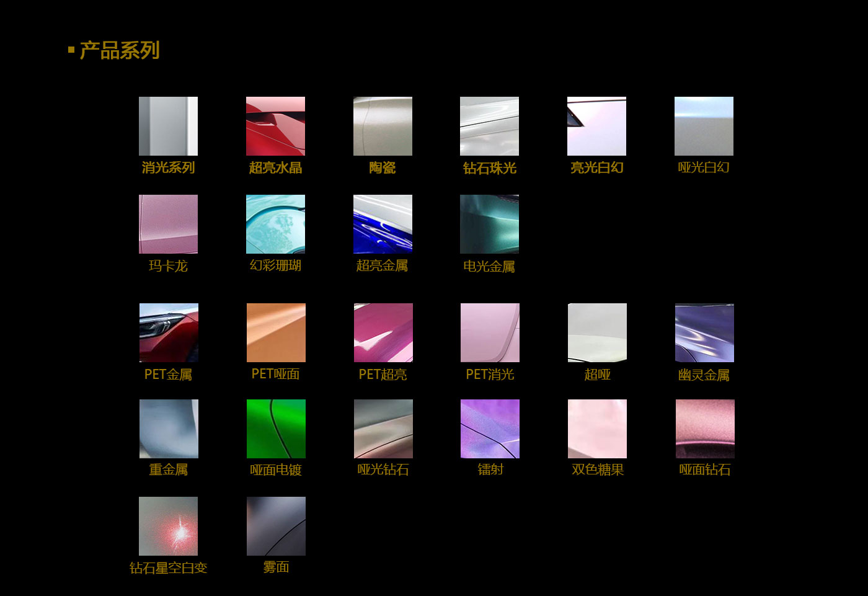The image size is (868, 596).
Task: Select the blue 超亮金属 picture
Action: 383,224
